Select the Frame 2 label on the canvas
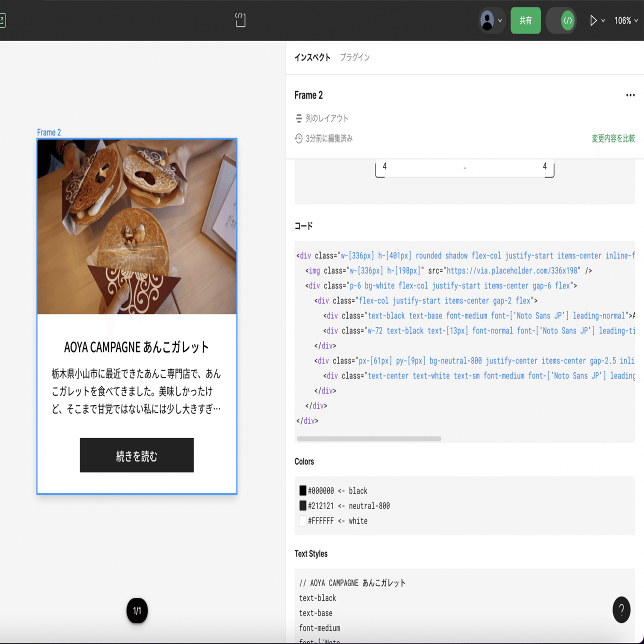 point(49,132)
